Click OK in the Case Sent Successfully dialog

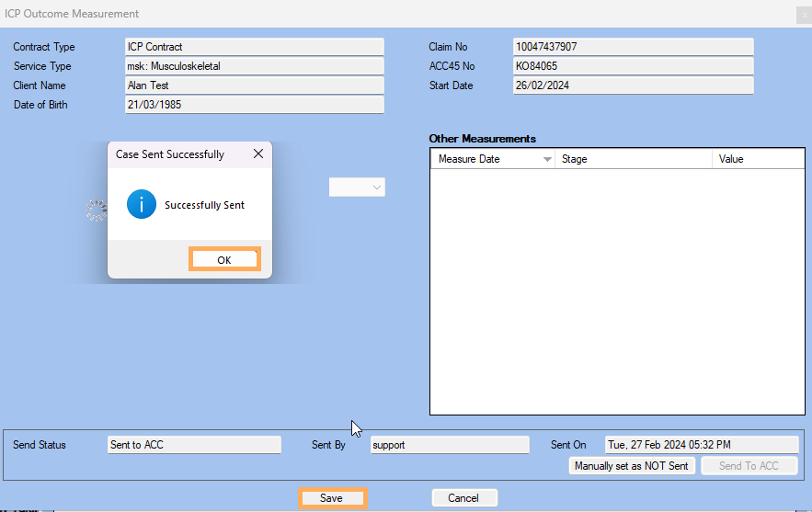pyautogui.click(x=224, y=259)
